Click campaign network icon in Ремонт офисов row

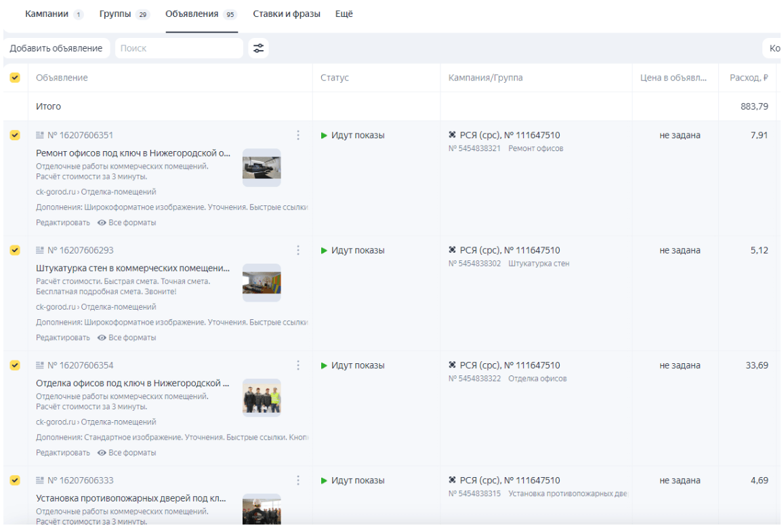coord(452,134)
